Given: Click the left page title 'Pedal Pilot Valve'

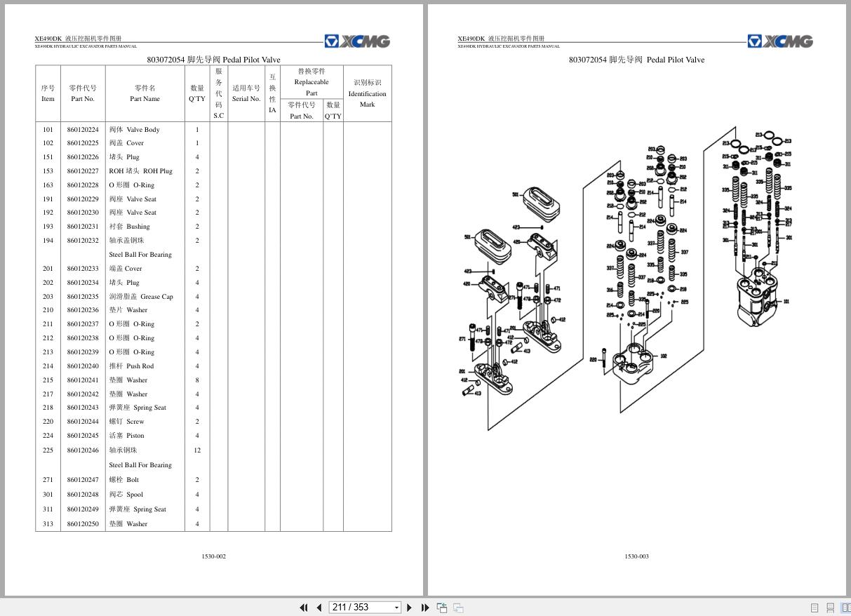Looking at the screenshot, I should point(251,60).
